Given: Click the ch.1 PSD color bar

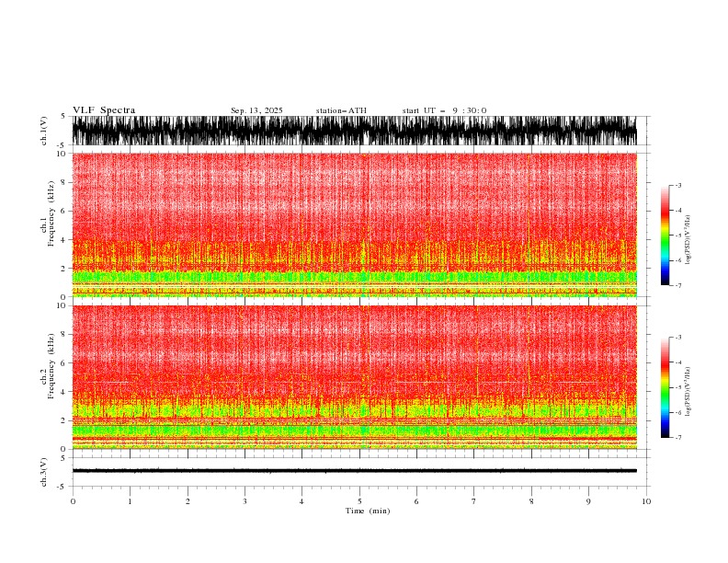Looking at the screenshot, I should click(x=665, y=236).
